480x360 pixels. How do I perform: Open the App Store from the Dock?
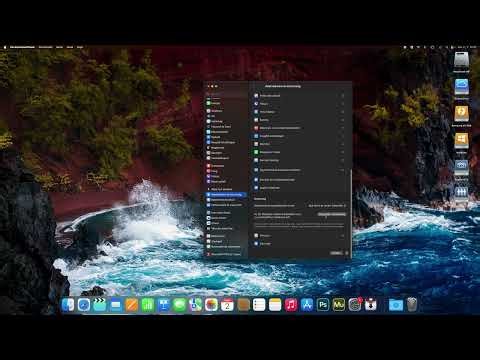(307, 305)
